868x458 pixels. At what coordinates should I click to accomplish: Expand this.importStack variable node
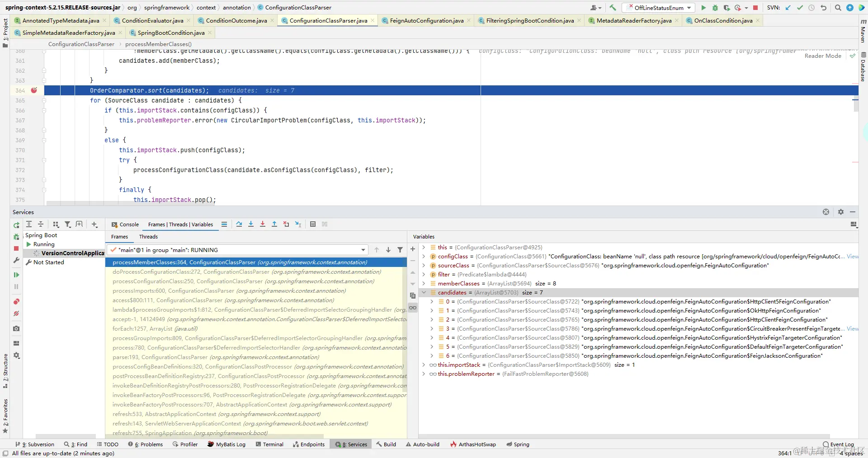coord(424,365)
